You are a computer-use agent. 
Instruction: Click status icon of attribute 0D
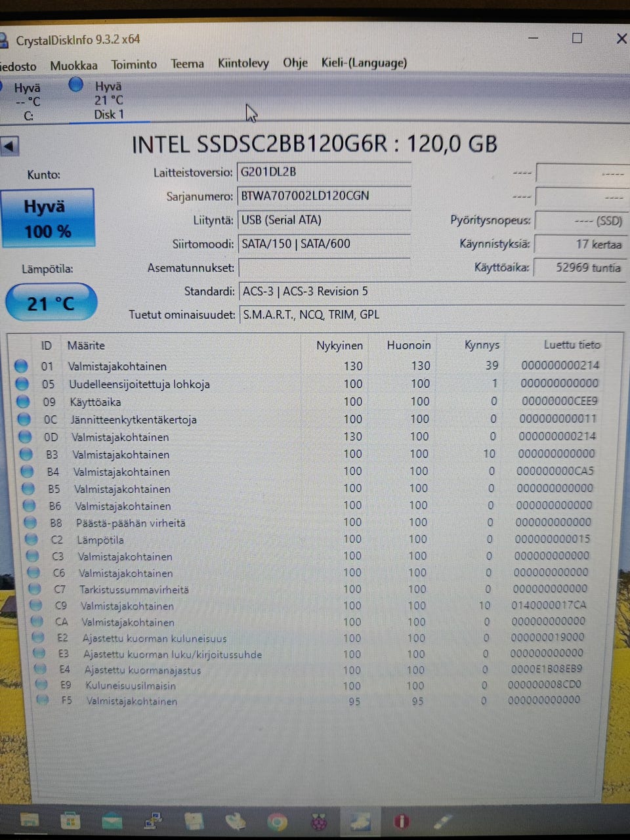pyautogui.click(x=26, y=436)
